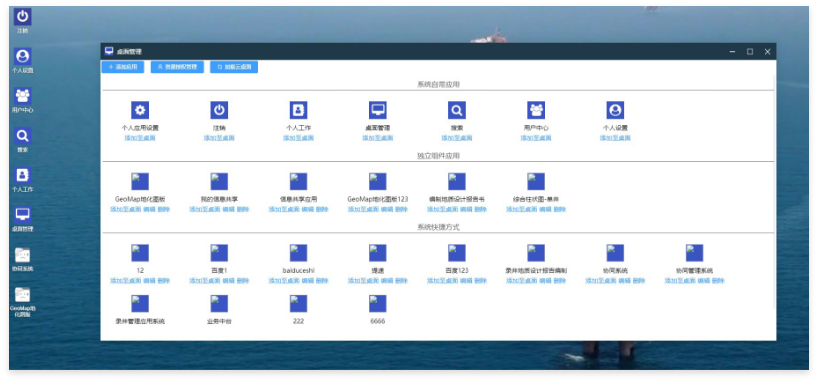Select the 6666 shortcut thumbnail
The image size is (818, 382).
pos(378,304)
